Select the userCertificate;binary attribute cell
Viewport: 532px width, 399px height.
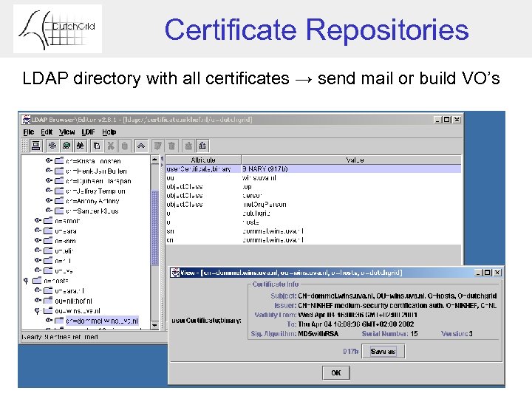point(203,168)
